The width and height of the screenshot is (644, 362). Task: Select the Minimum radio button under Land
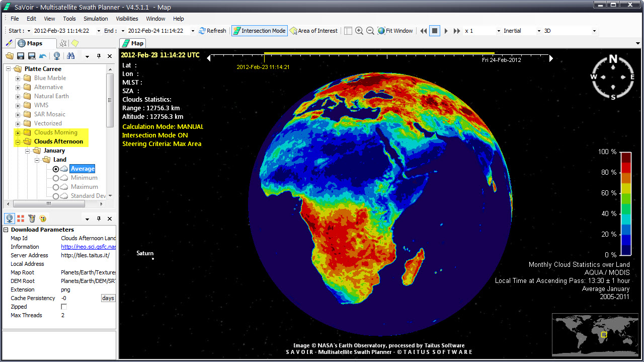point(56,178)
